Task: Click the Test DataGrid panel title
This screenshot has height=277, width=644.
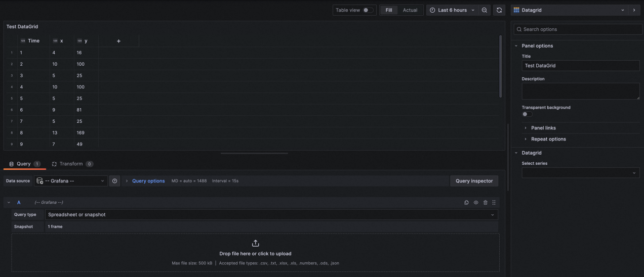Action: [22, 27]
